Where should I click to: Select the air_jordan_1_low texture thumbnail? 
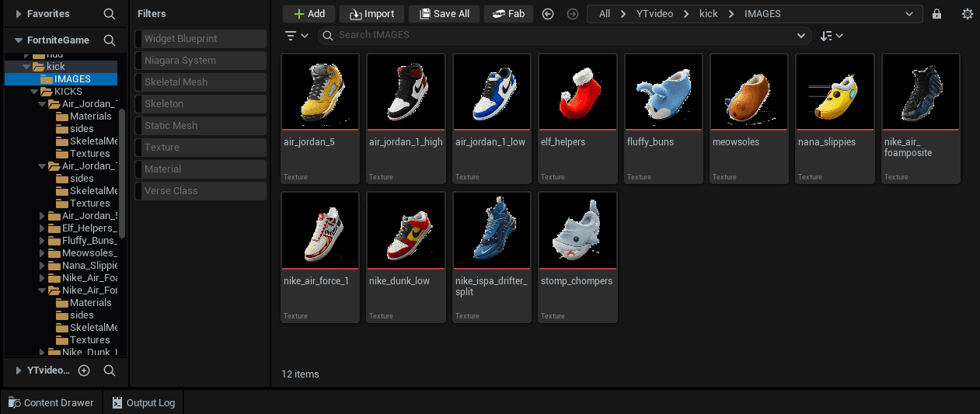tap(492, 92)
